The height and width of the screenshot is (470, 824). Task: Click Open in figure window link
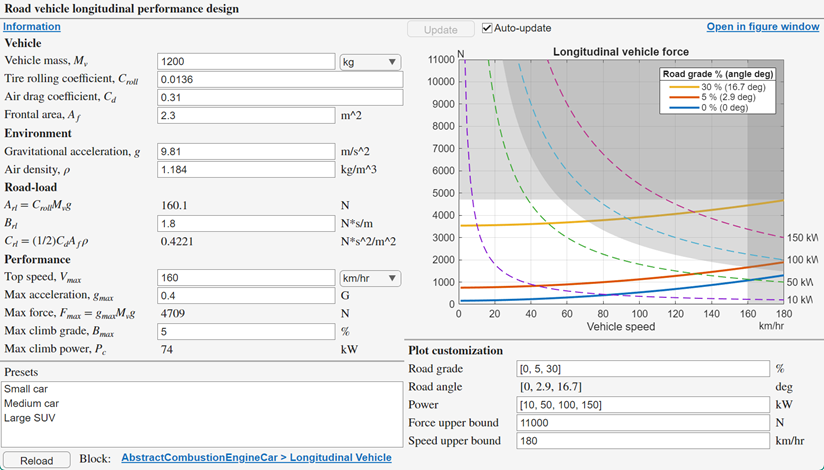[x=762, y=26]
